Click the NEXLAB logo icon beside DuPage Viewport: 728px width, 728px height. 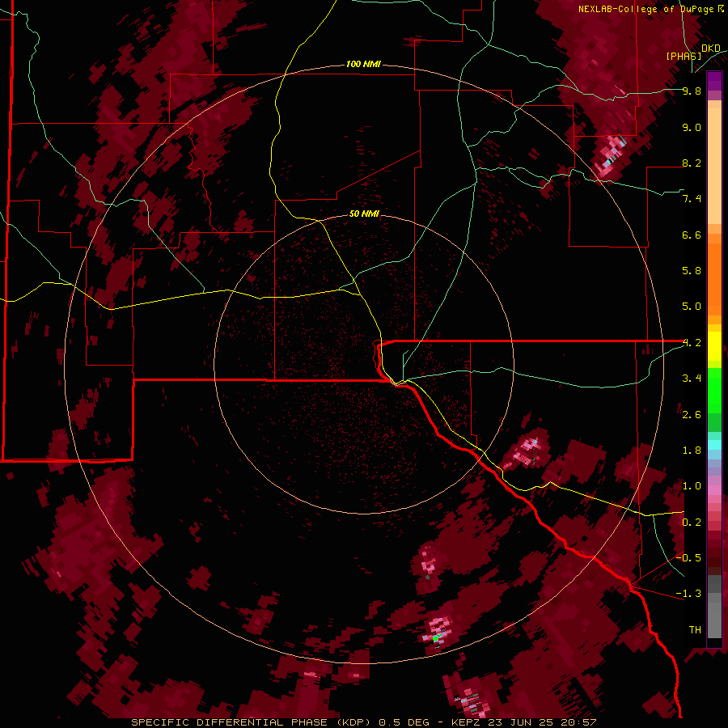(721, 9)
